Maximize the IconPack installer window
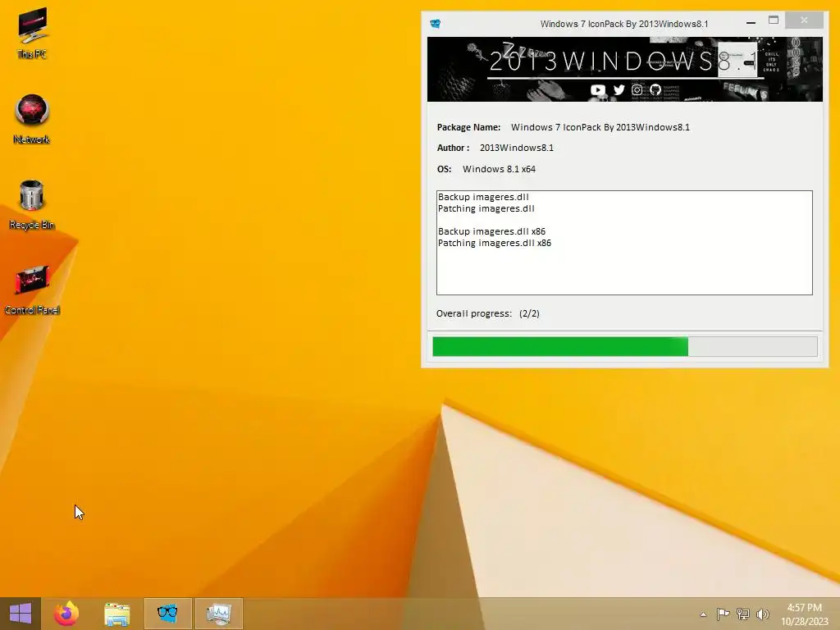This screenshot has height=630, width=840. (773, 21)
